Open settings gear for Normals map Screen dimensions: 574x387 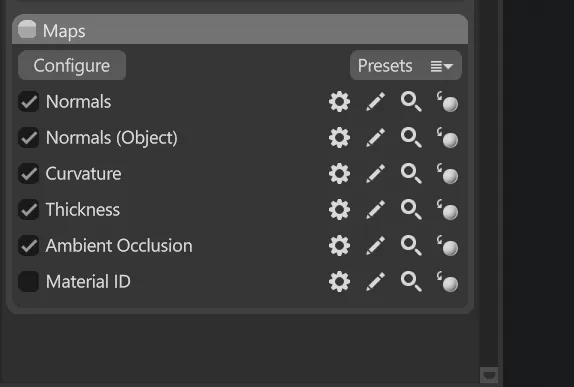click(339, 101)
